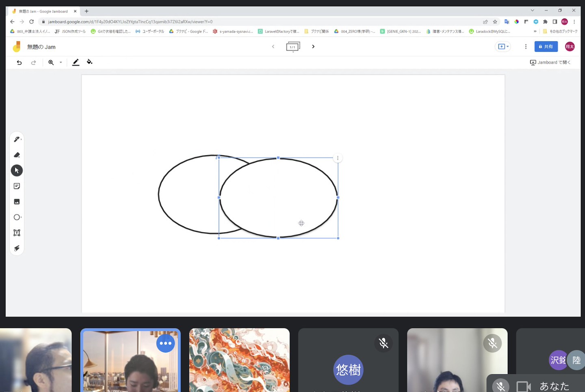This screenshot has height=392, width=585.
Task: Activate the select arrow tool
Action: coord(17,170)
